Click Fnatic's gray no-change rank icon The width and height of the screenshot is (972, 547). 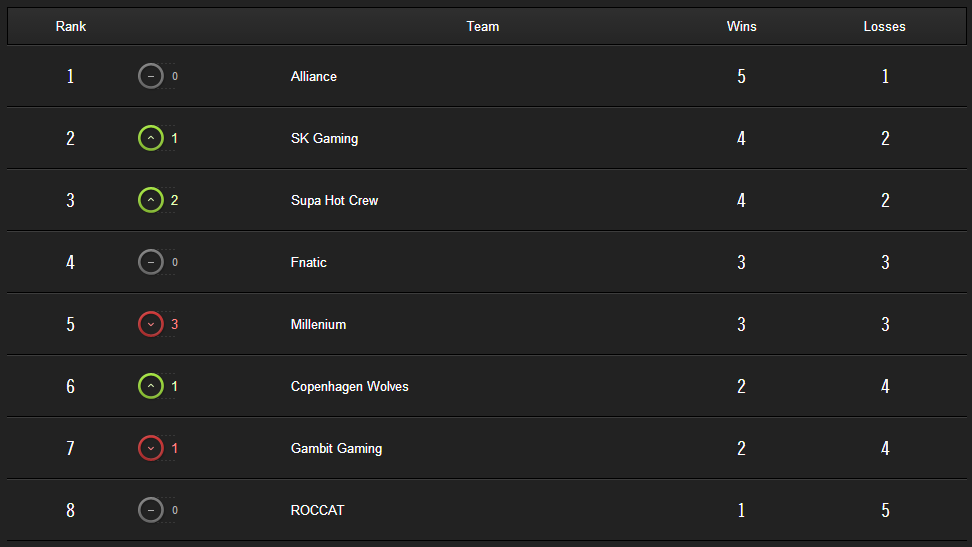[x=151, y=262]
